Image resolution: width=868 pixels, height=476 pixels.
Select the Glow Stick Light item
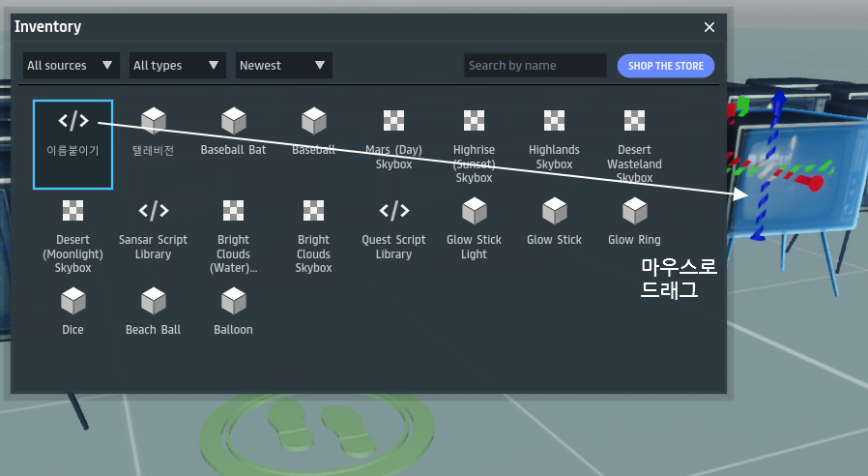tap(474, 230)
